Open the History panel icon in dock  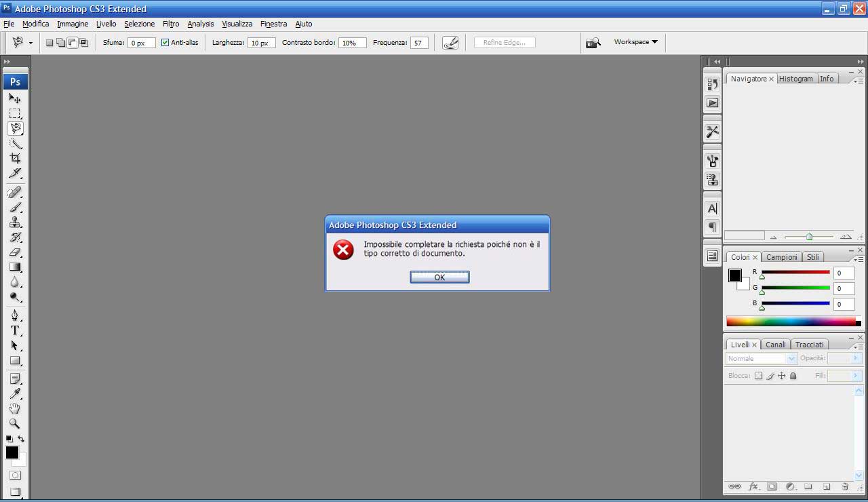(712, 84)
